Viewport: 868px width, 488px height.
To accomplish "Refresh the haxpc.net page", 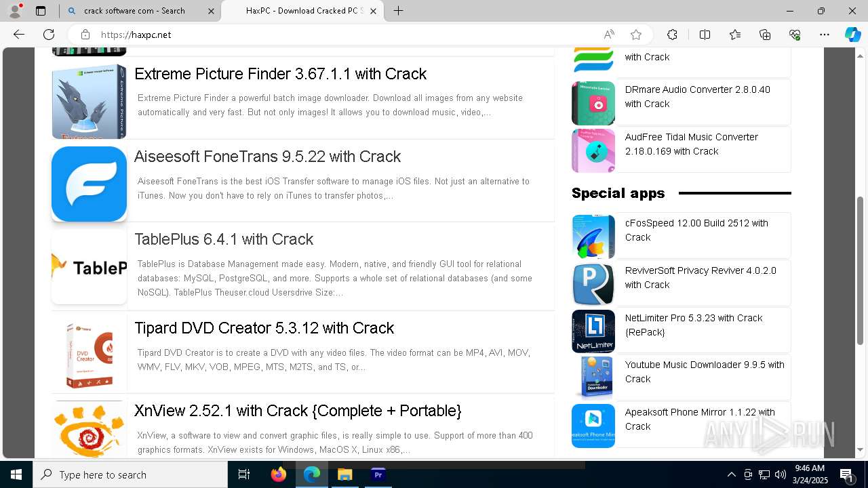I will click(49, 35).
